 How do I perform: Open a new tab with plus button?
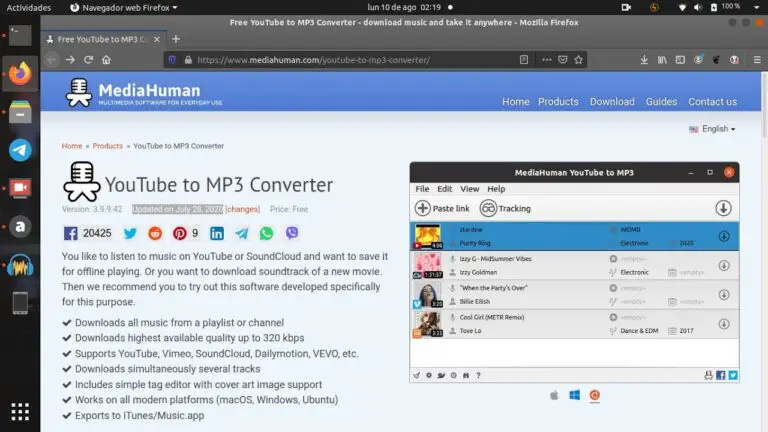[176, 39]
